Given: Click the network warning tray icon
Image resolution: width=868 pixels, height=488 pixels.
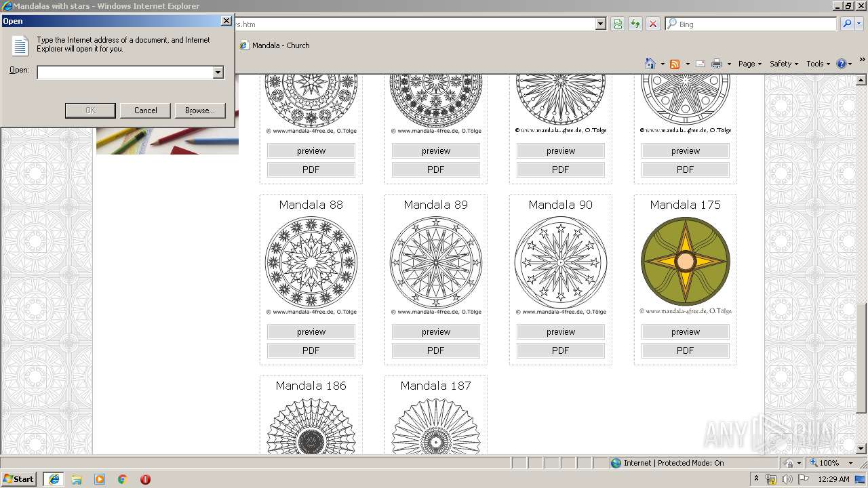Looking at the screenshot, I should coord(772,479).
